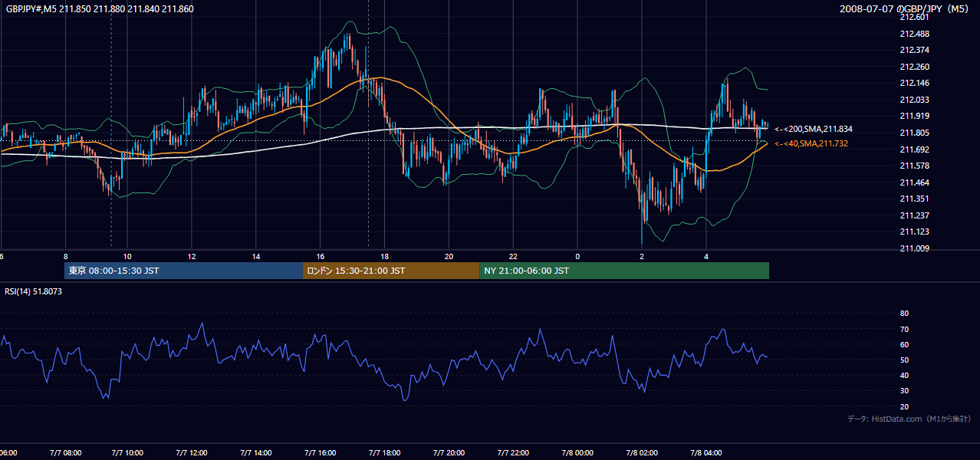Click the 211.805 price axis label
The width and height of the screenshot is (980, 460).
coord(914,133)
